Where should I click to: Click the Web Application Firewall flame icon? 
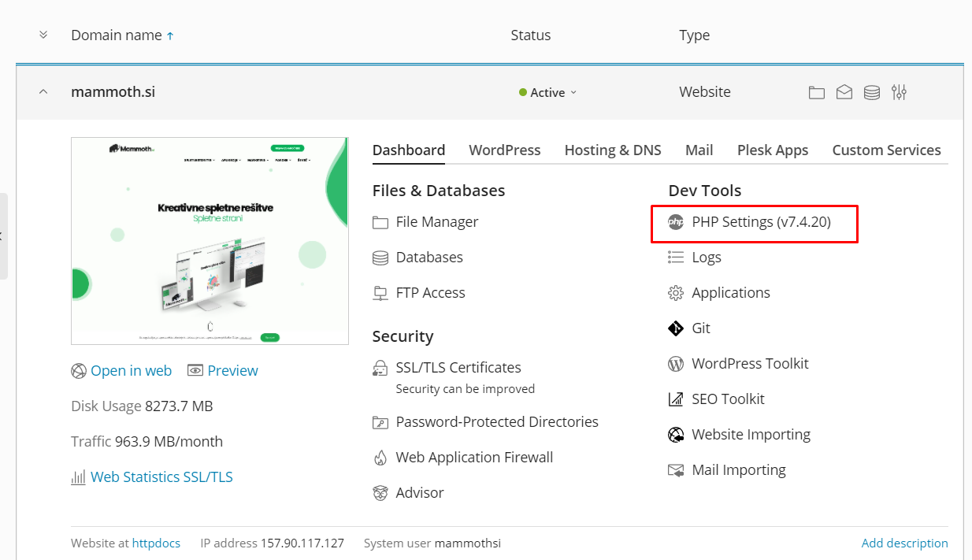(380, 458)
